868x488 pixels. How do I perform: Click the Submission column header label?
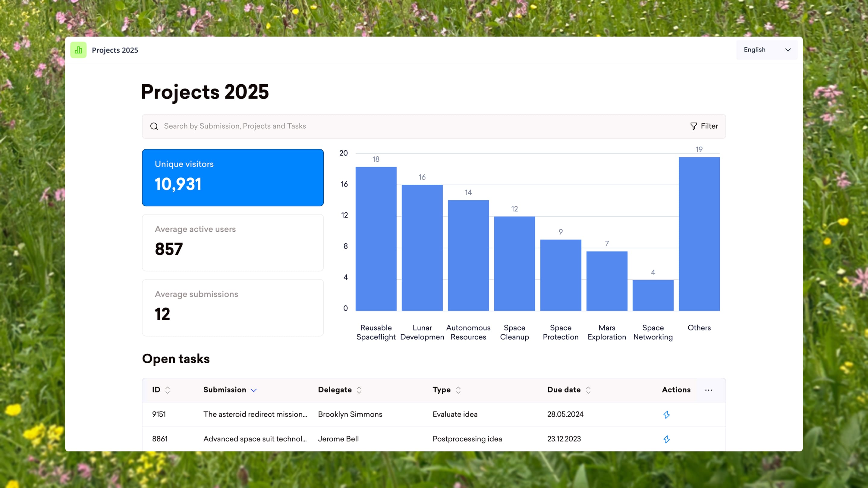tap(225, 390)
